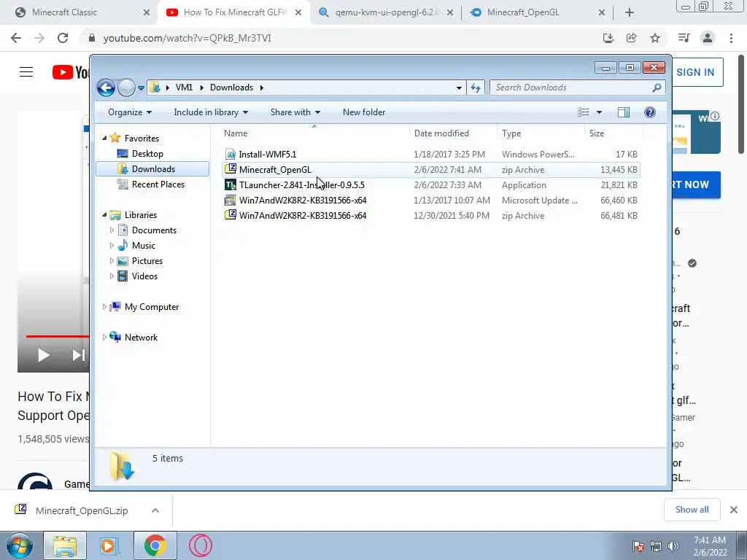Switch to Minecraft_OpenGL browser tab
747x560 pixels.
(x=538, y=12)
